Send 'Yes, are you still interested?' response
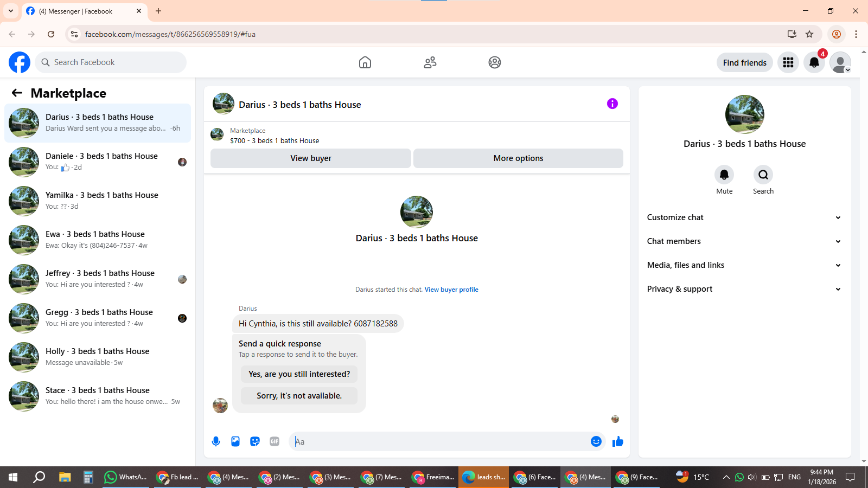Viewport: 868px width, 488px height. coord(299,374)
